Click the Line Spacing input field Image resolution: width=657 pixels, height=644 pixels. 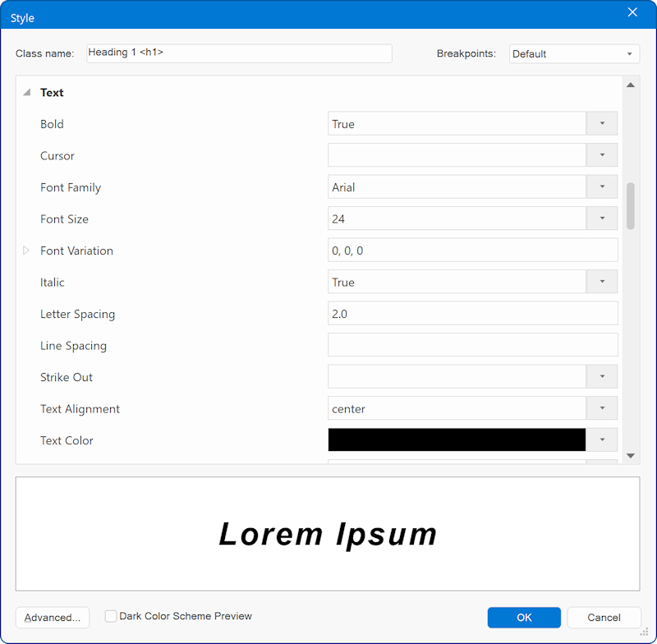[x=472, y=345]
